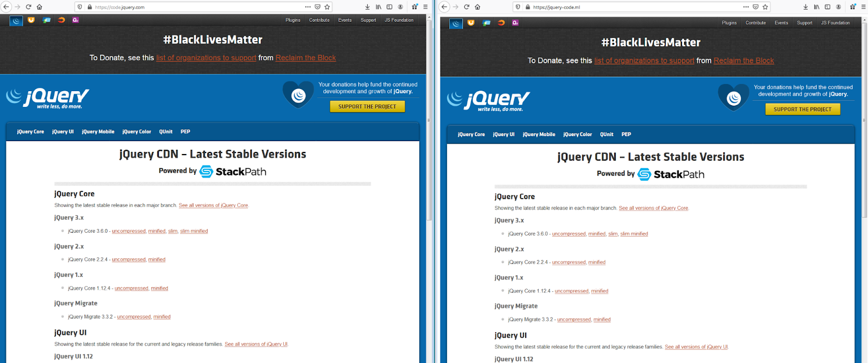Open page actions ellipsis in code.jquery.com window
The width and height of the screenshot is (868, 363).
tap(308, 7)
